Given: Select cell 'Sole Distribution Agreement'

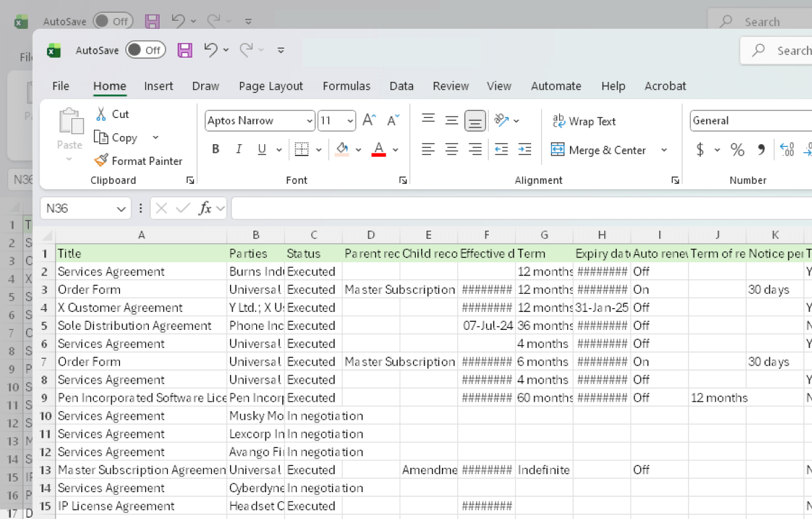Looking at the screenshot, I should point(141,326).
